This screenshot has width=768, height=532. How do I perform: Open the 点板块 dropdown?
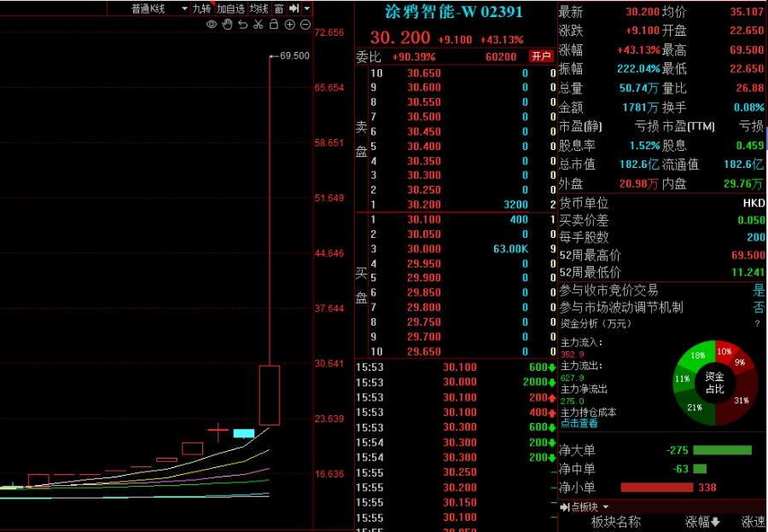pyautogui.click(x=584, y=507)
